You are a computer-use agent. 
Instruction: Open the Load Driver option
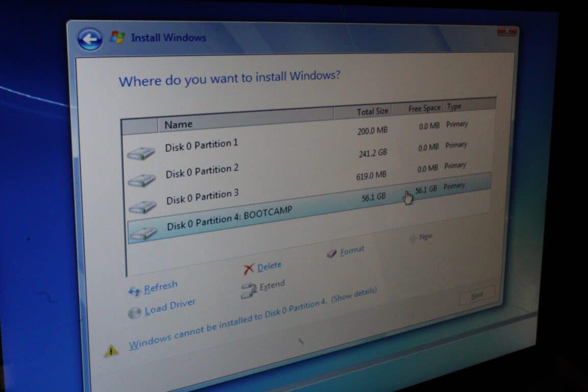point(170,306)
